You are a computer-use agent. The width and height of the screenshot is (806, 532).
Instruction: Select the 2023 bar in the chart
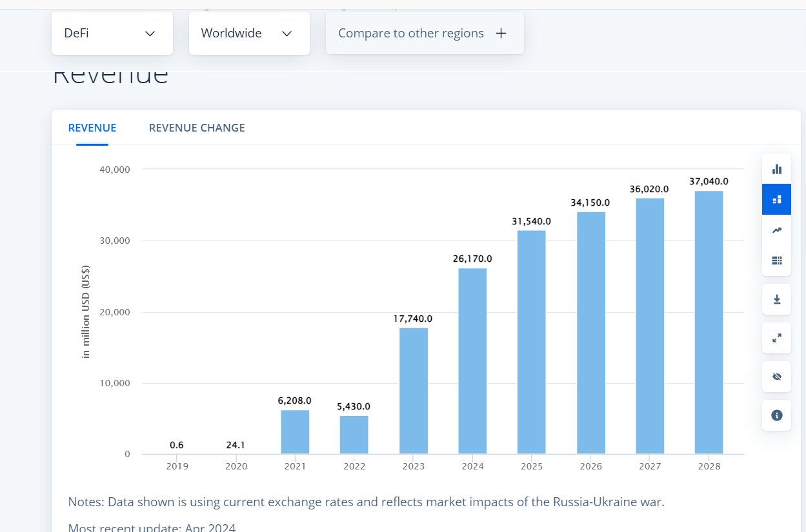pyautogui.click(x=413, y=391)
